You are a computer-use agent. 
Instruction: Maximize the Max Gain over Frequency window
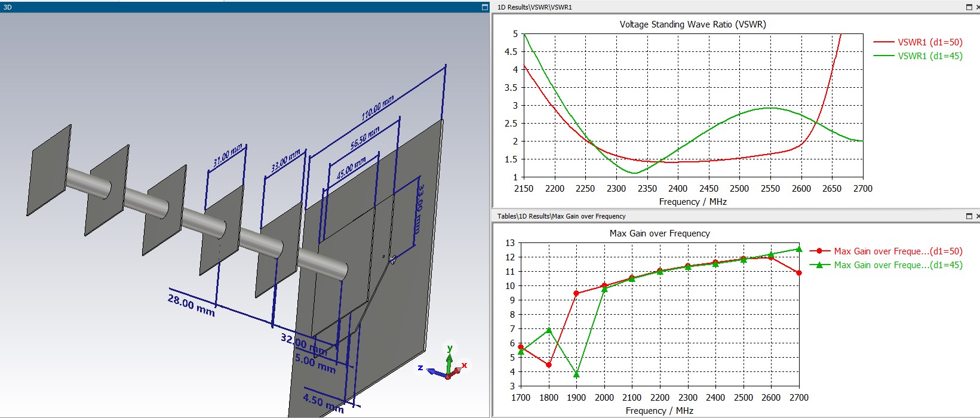click(x=969, y=216)
